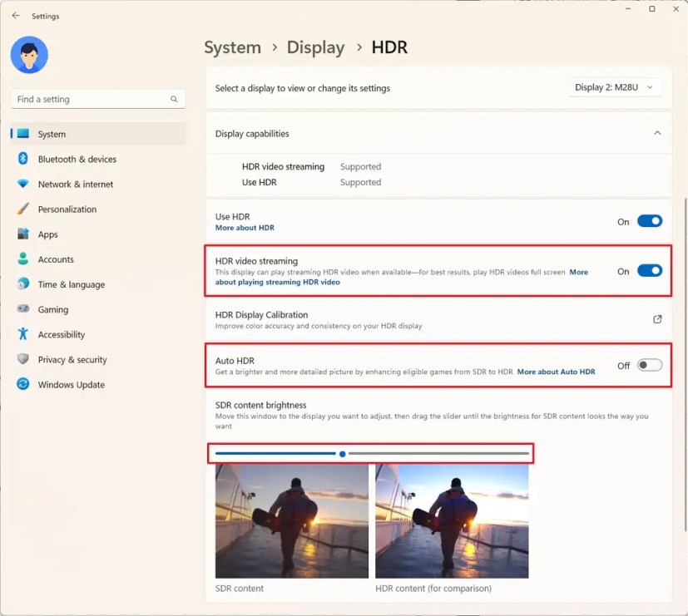
Task: Navigate to System in the breadcrumb
Action: pos(232,47)
